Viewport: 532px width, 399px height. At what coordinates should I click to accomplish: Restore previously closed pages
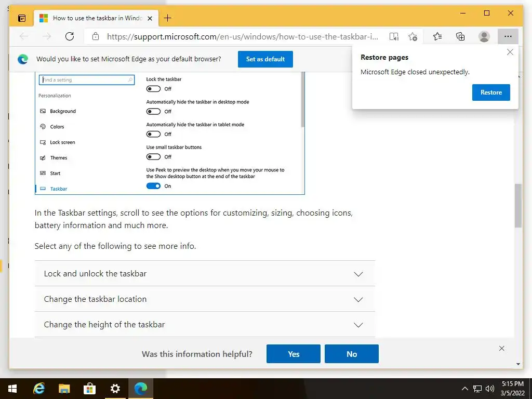pos(491,92)
